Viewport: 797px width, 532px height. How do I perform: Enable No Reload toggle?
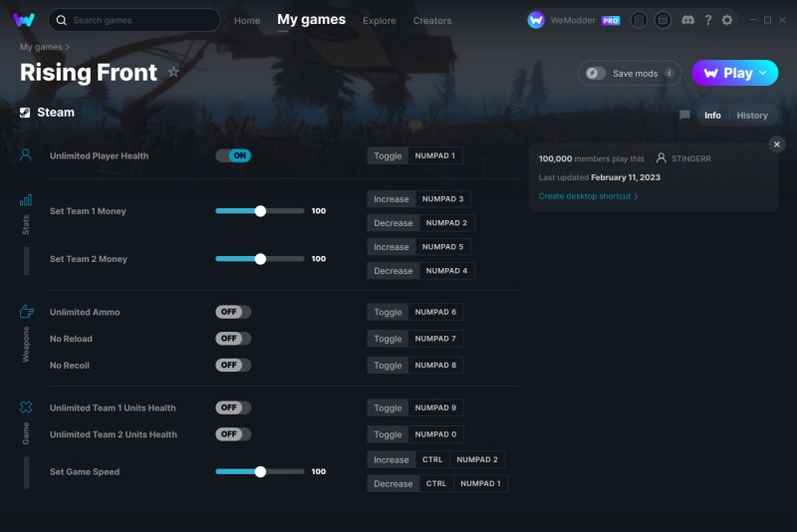coord(233,339)
